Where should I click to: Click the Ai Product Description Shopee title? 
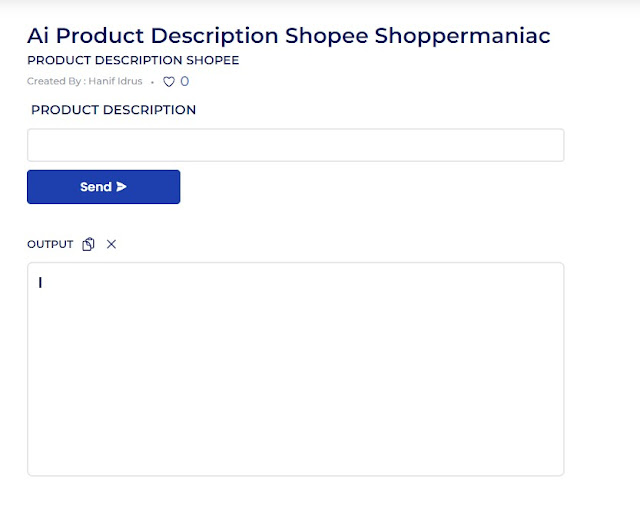point(289,36)
